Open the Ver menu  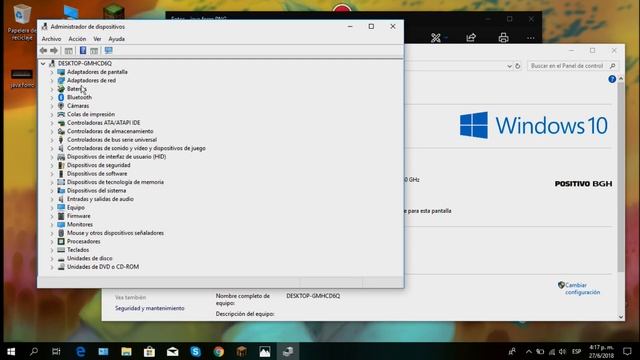click(97, 39)
